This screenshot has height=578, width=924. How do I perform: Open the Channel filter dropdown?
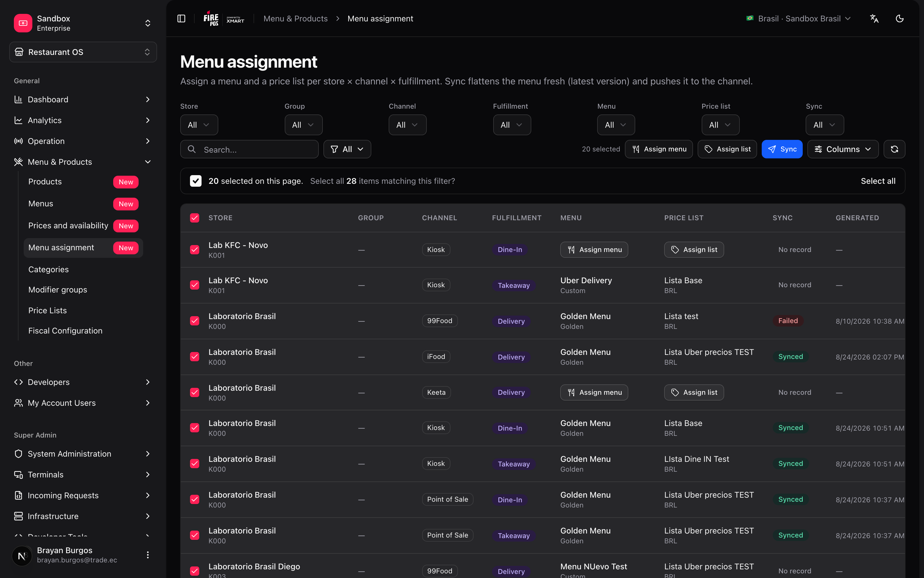(x=407, y=125)
